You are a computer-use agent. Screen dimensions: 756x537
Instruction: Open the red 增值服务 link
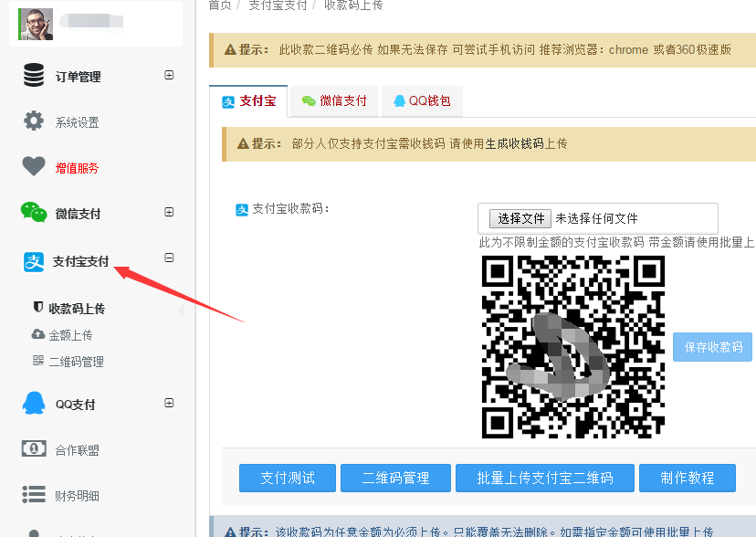77,168
